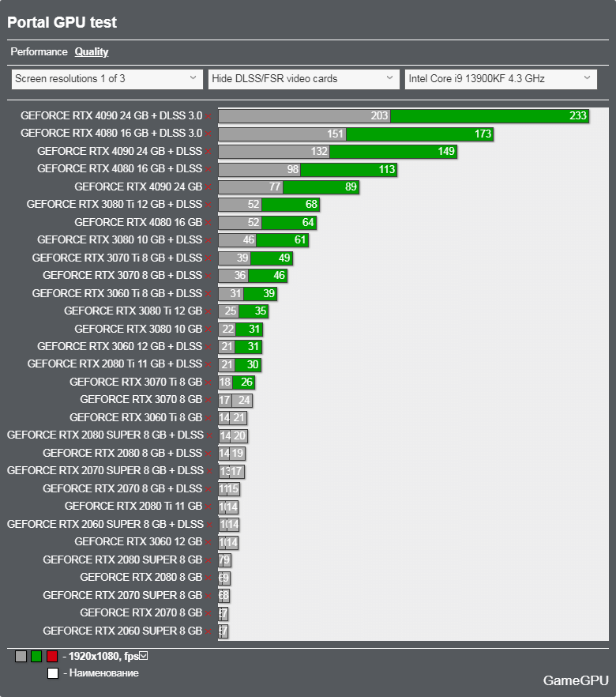Click the gray legend color swatch
The image size is (616, 697).
point(21,656)
